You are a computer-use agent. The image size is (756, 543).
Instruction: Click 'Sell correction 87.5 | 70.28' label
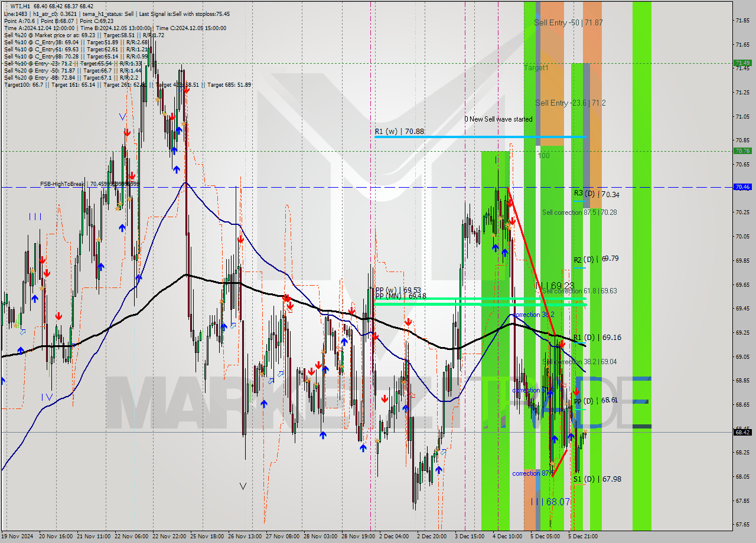[579, 212]
